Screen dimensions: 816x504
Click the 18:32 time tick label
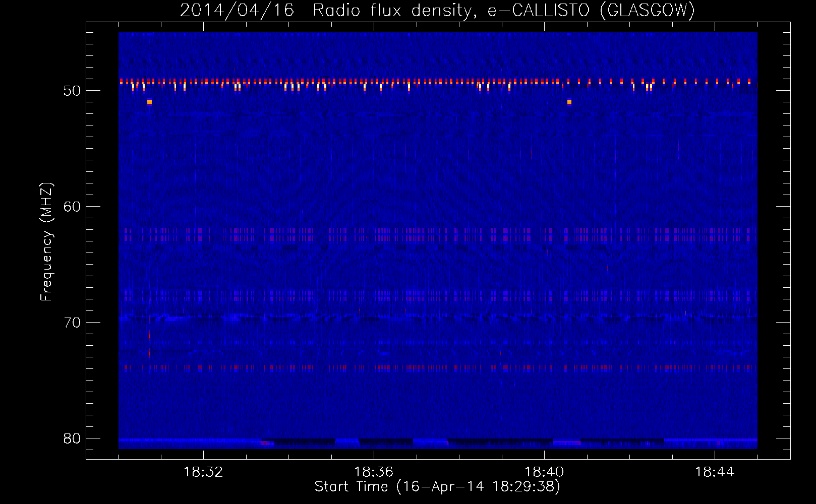pyautogui.click(x=203, y=472)
